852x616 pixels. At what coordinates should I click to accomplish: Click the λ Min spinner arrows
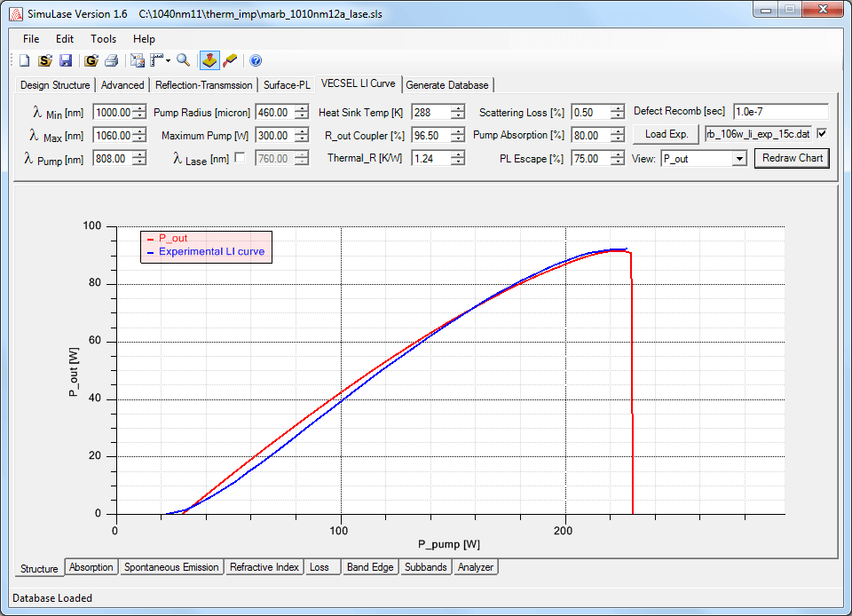coord(139,113)
